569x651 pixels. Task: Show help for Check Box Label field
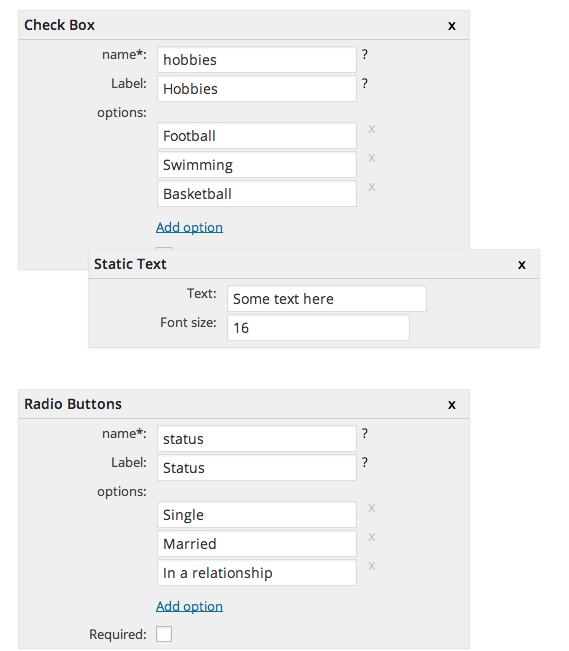(x=364, y=83)
